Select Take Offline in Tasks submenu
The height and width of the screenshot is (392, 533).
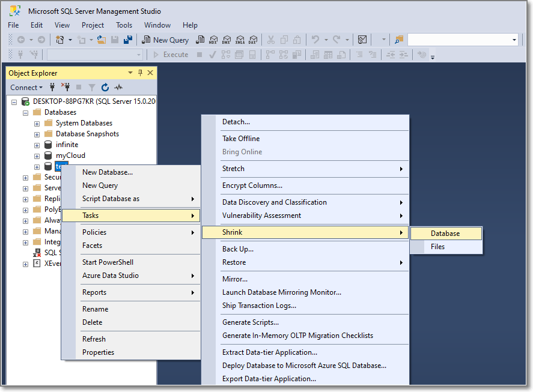tap(305, 139)
